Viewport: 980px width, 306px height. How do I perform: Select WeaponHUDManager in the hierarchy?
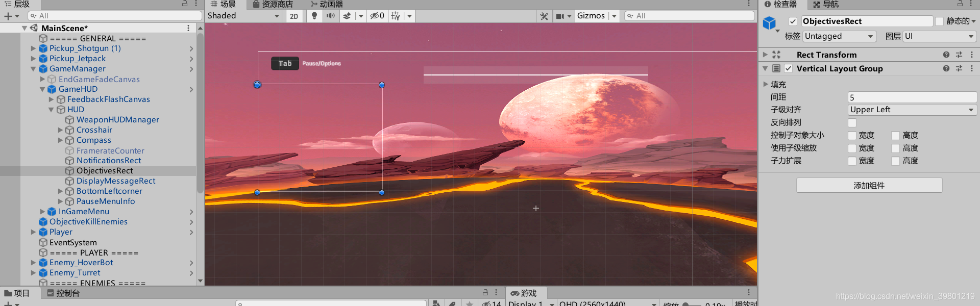(118, 120)
